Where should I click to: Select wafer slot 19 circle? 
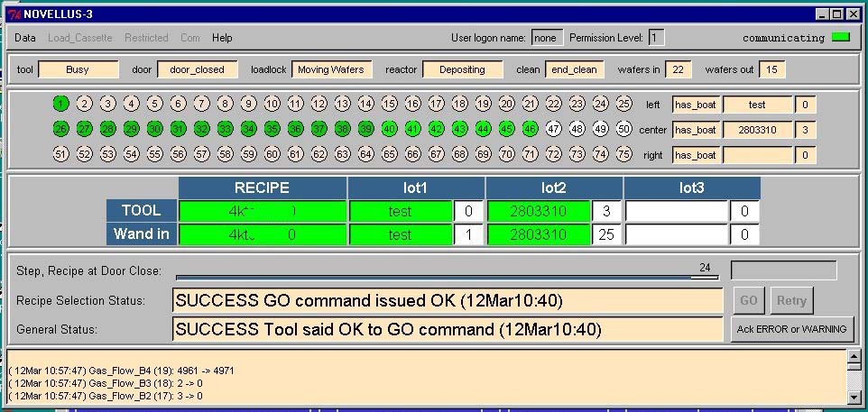click(483, 104)
